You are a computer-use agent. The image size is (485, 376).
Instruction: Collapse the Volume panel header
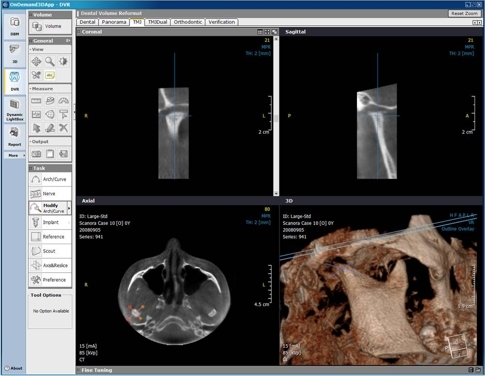(50, 15)
